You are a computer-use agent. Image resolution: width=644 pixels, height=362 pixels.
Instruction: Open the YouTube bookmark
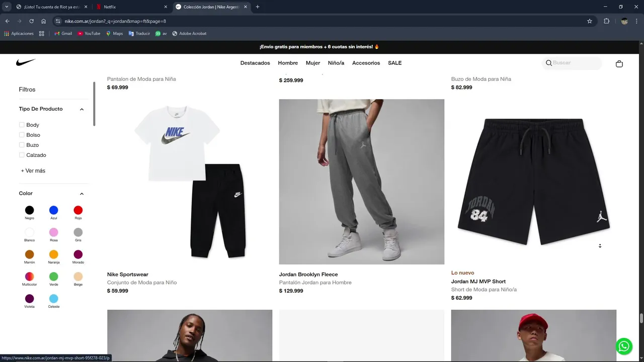coord(89,34)
